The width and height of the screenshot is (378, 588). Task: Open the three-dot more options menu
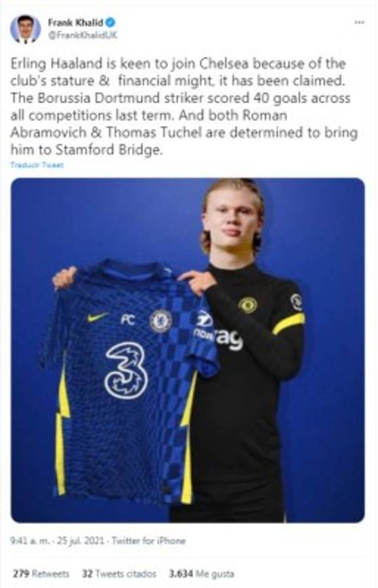coord(359,23)
